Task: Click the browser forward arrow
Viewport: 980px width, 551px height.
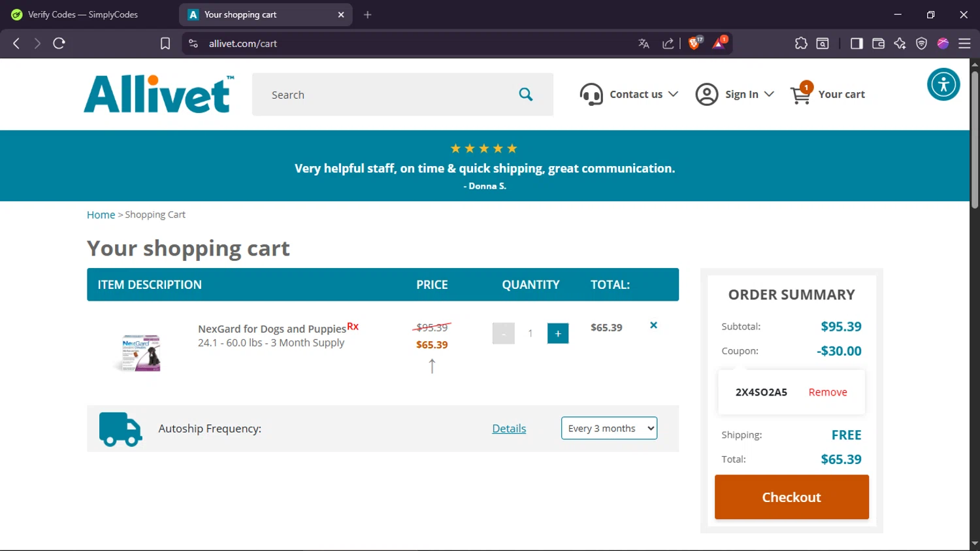Action: (37, 43)
